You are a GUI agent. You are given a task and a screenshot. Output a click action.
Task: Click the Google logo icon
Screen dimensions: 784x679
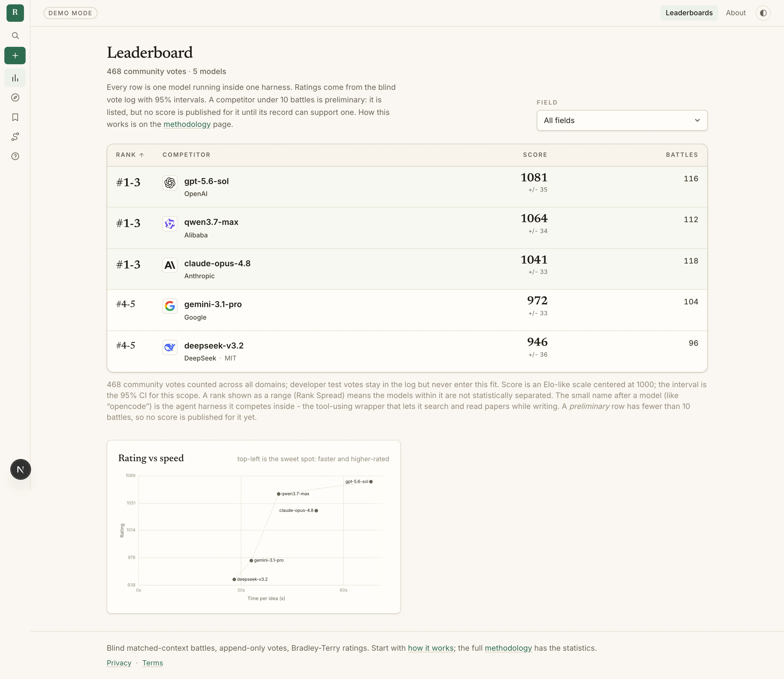point(170,306)
